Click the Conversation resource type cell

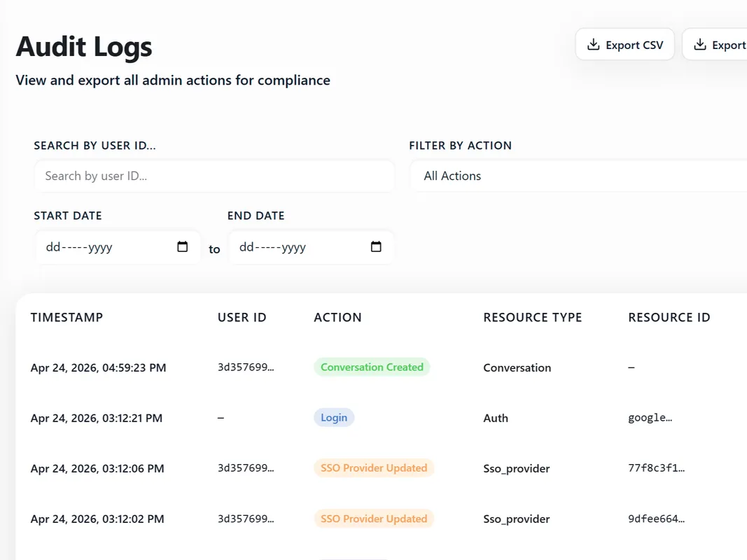pos(517,367)
